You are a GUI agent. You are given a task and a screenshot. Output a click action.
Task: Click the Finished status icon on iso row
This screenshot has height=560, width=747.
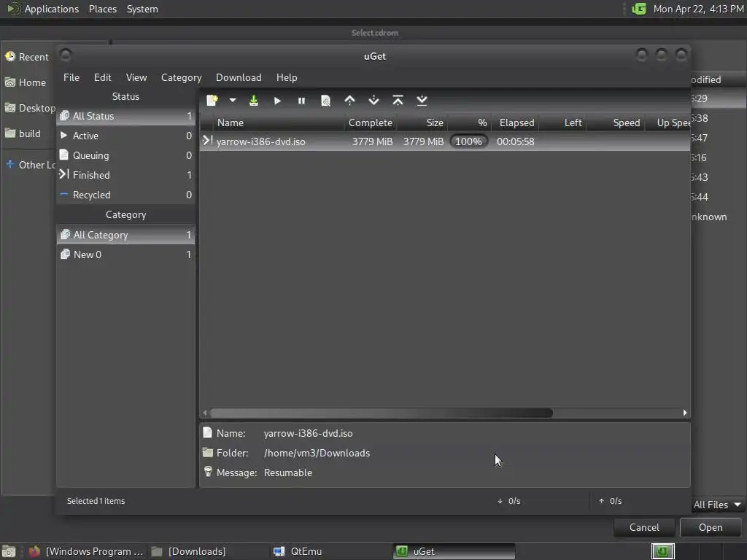207,141
